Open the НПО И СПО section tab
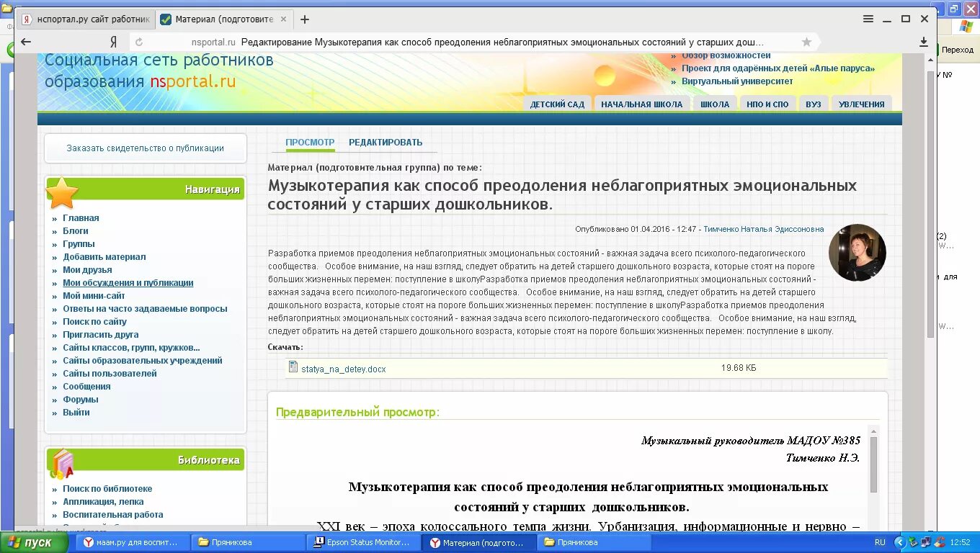 (767, 104)
